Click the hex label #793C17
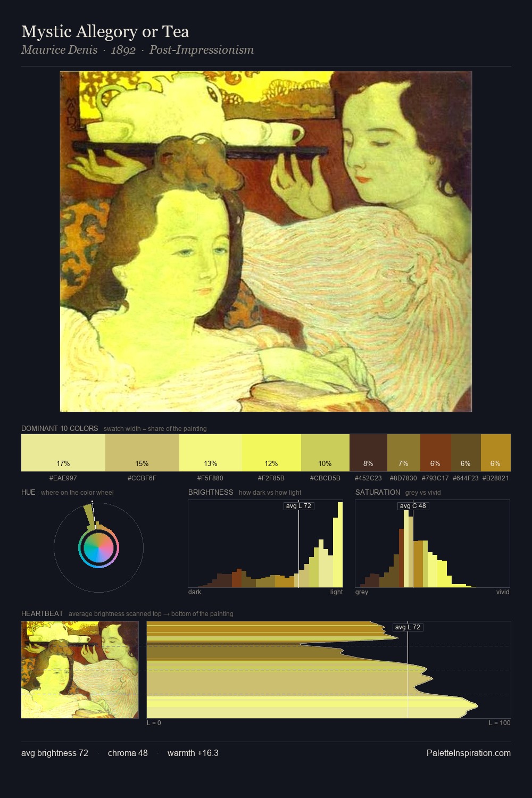532x798 pixels. point(435,478)
